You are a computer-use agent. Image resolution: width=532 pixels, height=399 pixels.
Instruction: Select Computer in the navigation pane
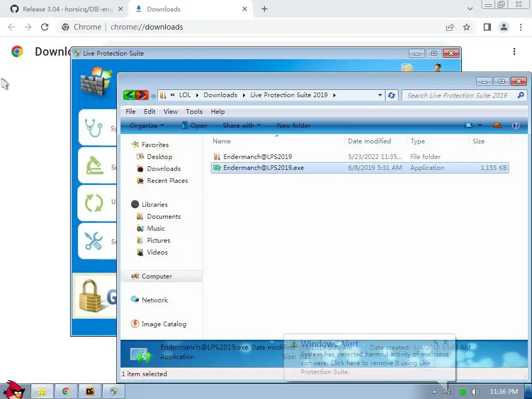(162, 276)
